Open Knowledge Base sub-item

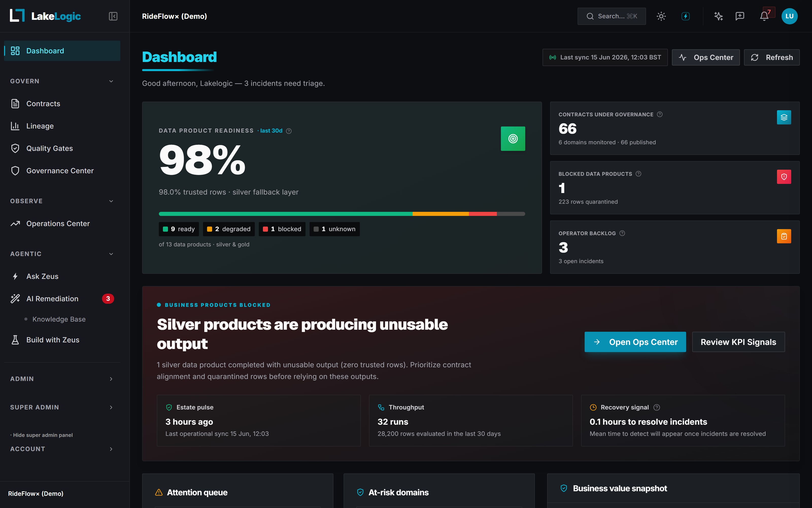tap(59, 319)
